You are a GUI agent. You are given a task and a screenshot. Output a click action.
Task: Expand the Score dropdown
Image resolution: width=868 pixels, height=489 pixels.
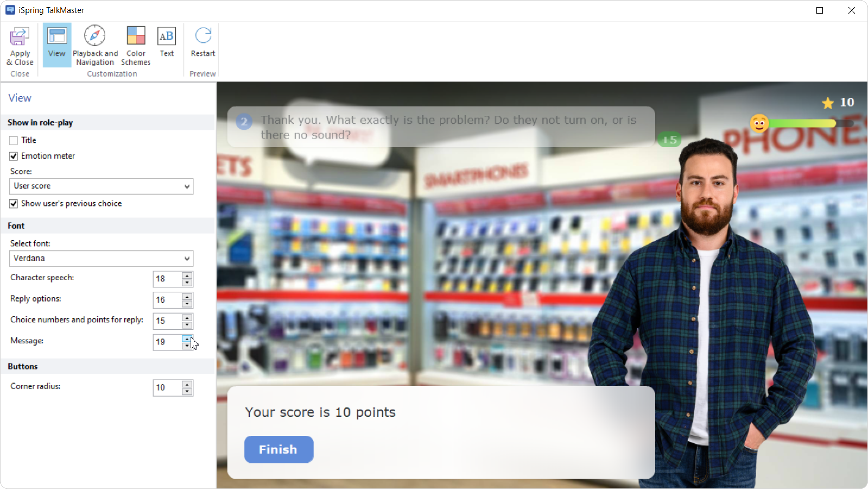(x=187, y=186)
